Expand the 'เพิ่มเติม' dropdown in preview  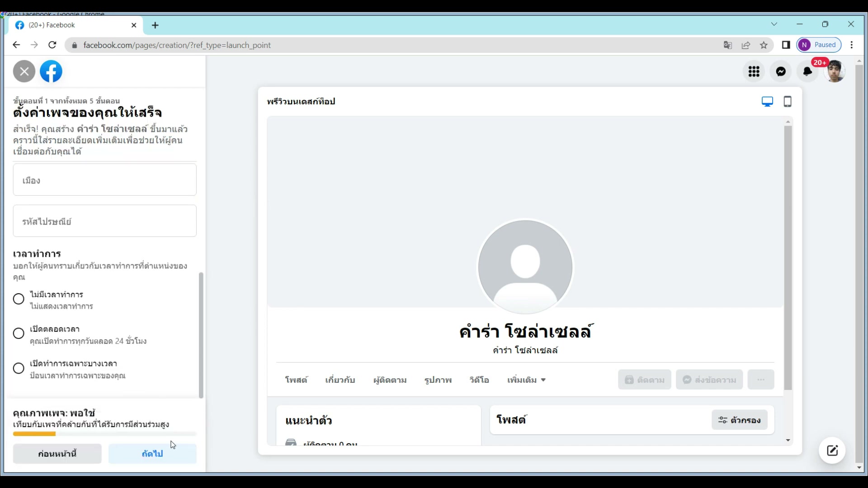(x=526, y=380)
